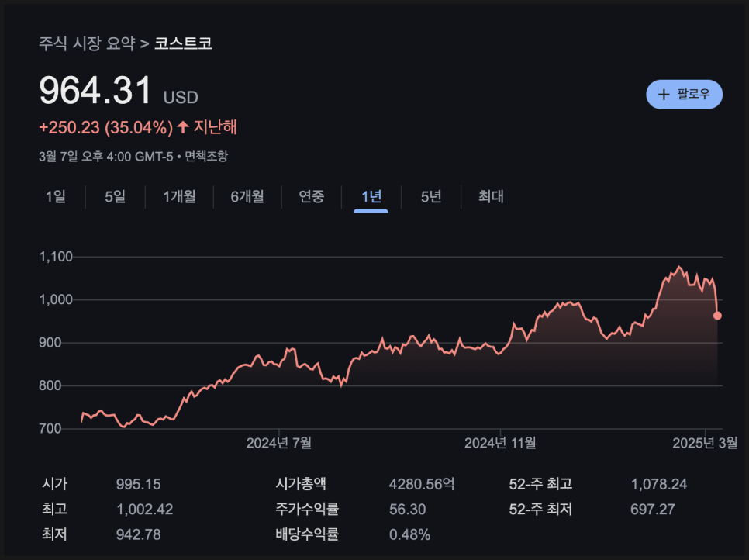Click the current price marker dot on chart

[717, 316]
